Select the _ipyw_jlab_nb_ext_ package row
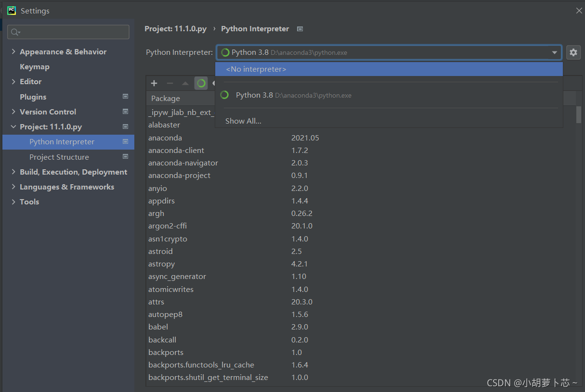 [x=181, y=113]
